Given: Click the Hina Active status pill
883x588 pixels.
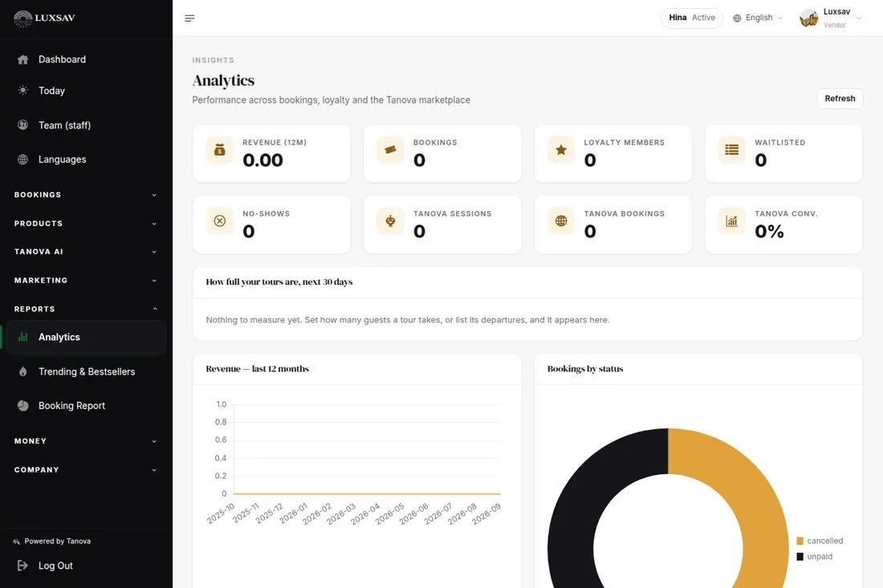Looking at the screenshot, I should pyautogui.click(x=691, y=18).
